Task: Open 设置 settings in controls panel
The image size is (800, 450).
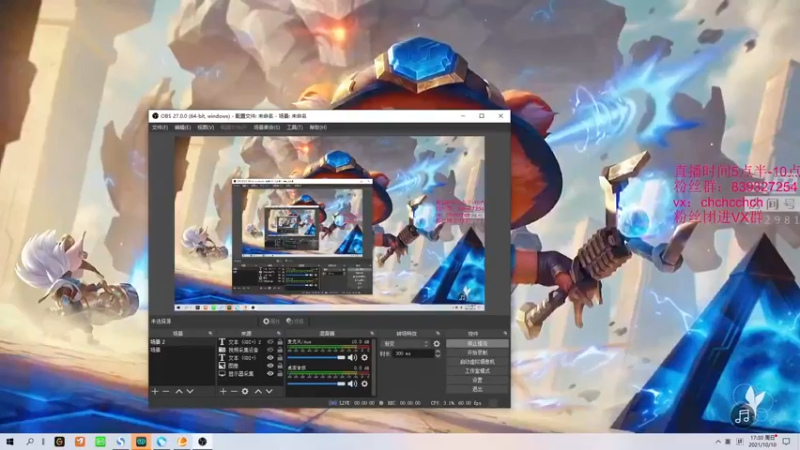Action: [477, 380]
